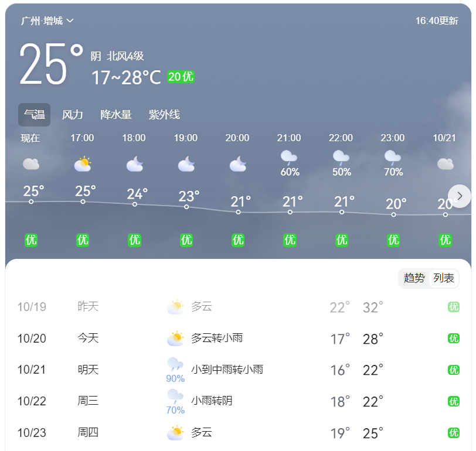Click the 17~28°C temperature range

click(126, 77)
